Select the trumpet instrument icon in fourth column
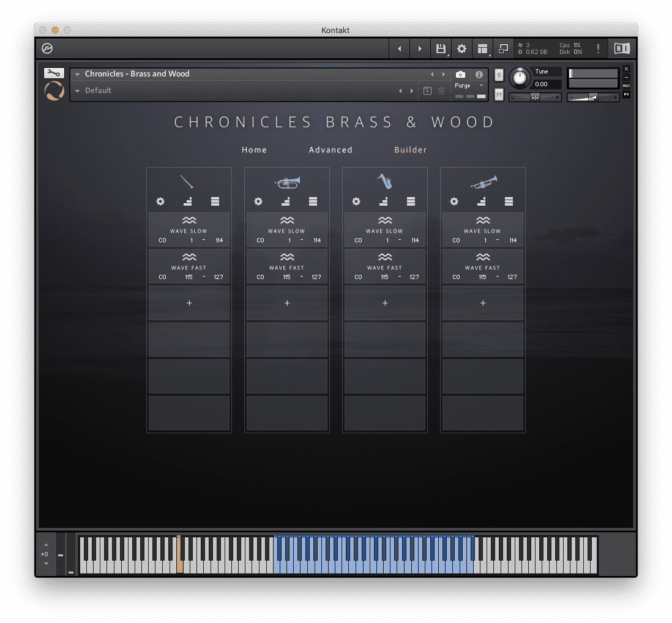Screen dimensions: 672x623 [x=483, y=182]
